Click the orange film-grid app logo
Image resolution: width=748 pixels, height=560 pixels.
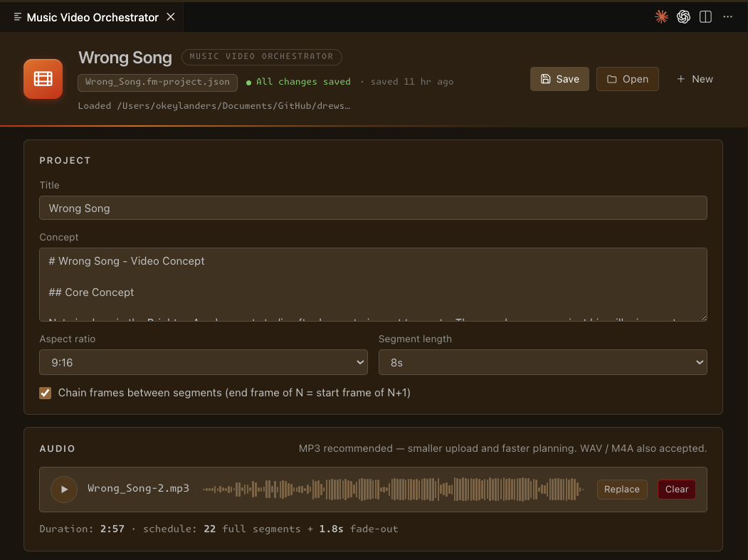43,79
